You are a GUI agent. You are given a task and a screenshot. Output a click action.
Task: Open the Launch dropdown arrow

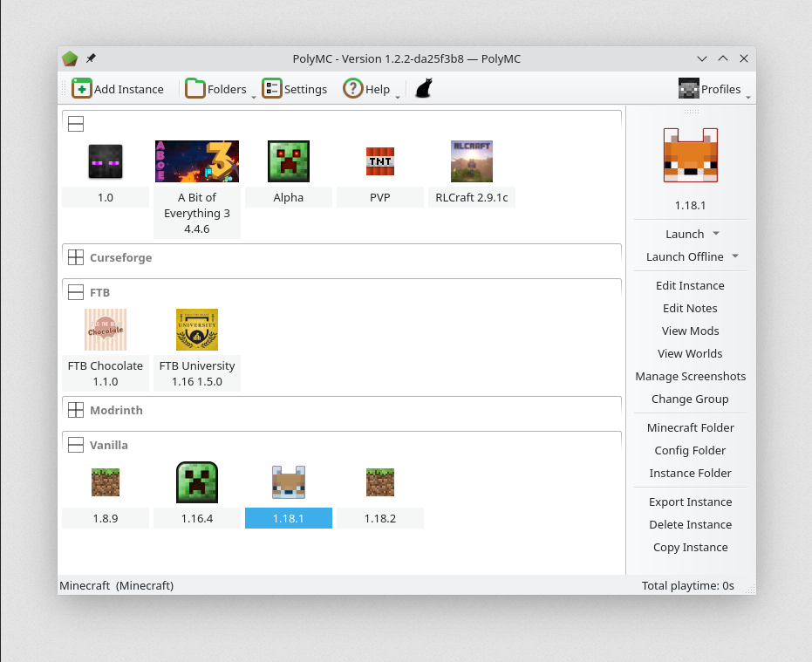click(716, 234)
